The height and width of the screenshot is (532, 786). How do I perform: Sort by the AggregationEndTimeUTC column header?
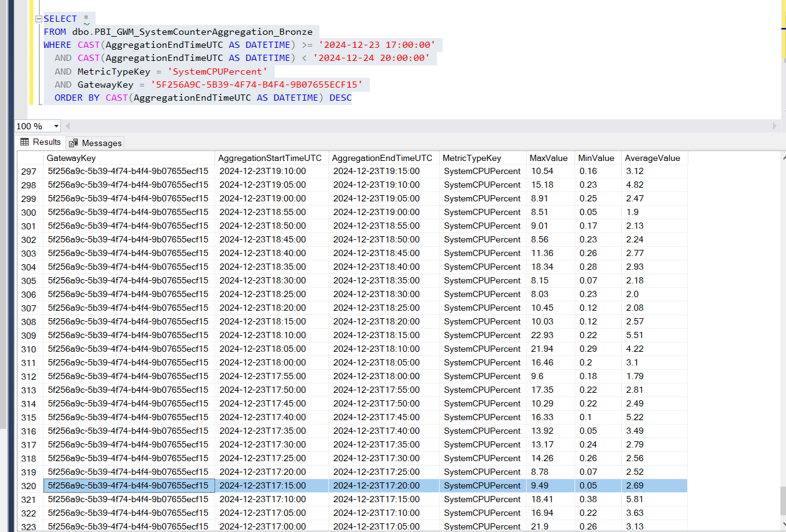click(382, 158)
